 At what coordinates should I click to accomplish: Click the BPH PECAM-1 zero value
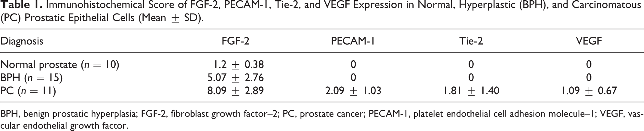click(x=353, y=77)
